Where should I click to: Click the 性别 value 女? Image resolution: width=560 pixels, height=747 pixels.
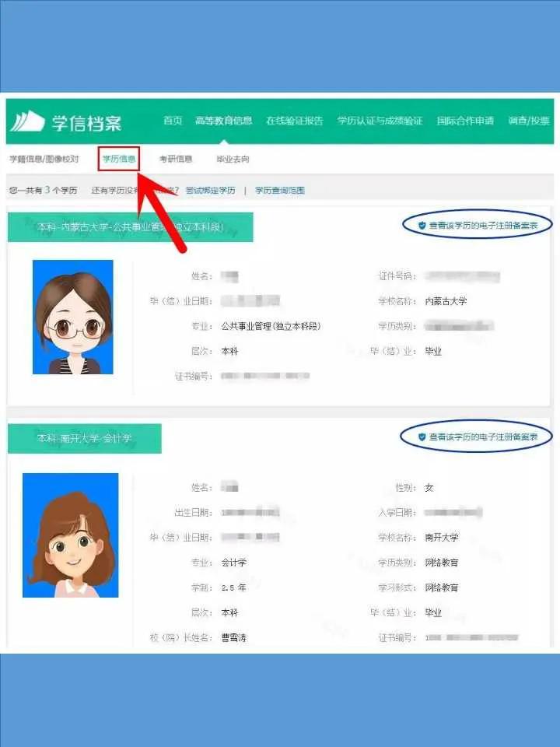[429, 488]
